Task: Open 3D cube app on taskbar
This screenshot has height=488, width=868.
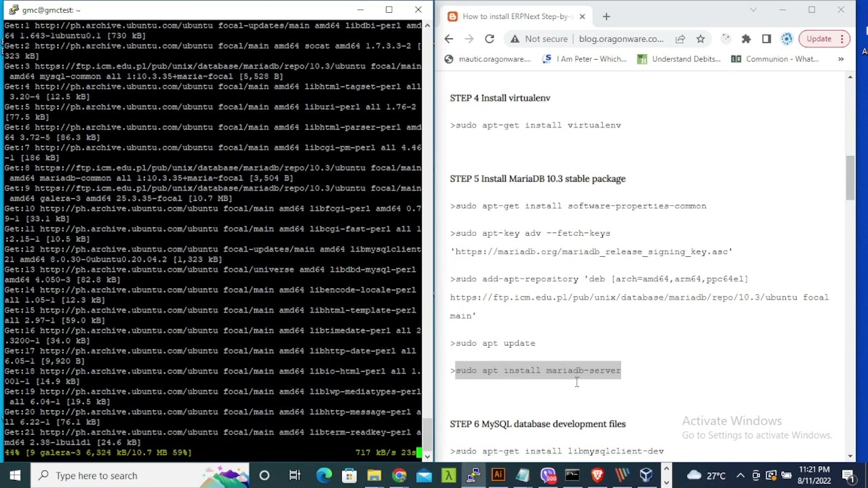Action: [x=646, y=475]
